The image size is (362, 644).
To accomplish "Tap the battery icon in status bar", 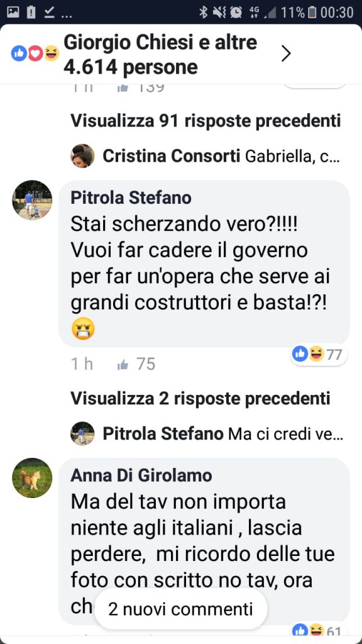I will coord(312,13).
